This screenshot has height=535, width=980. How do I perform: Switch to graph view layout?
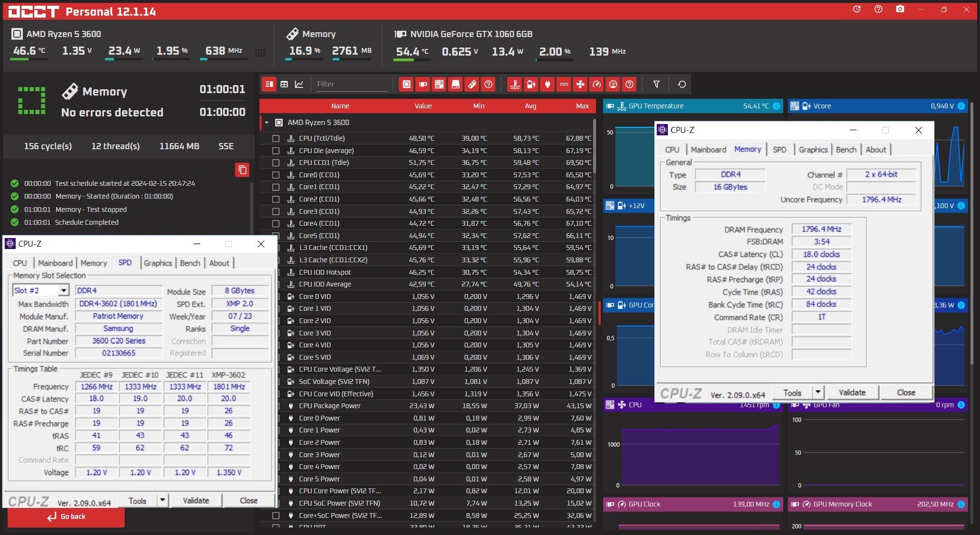coord(299,84)
